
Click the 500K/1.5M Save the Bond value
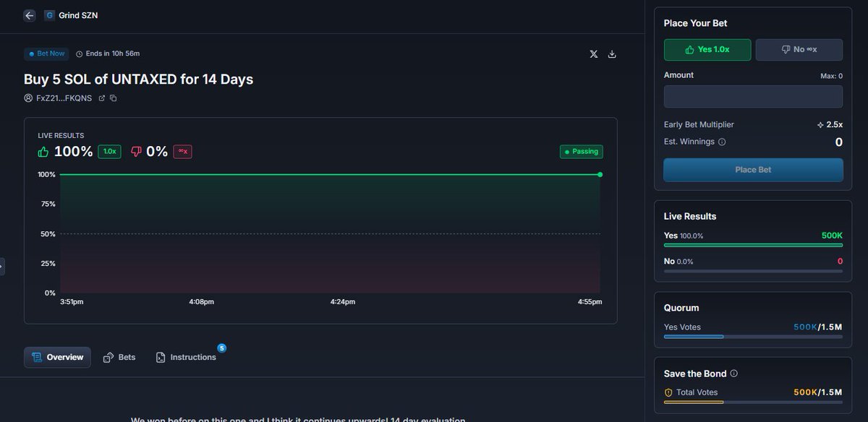pyautogui.click(x=818, y=392)
